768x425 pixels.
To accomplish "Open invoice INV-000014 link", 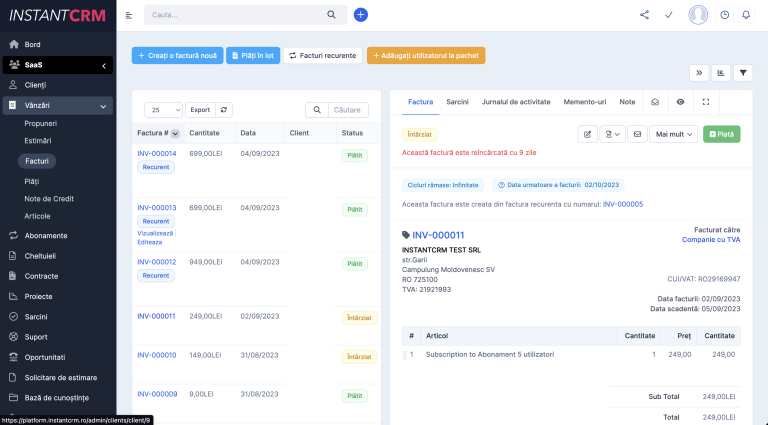I will click(157, 153).
